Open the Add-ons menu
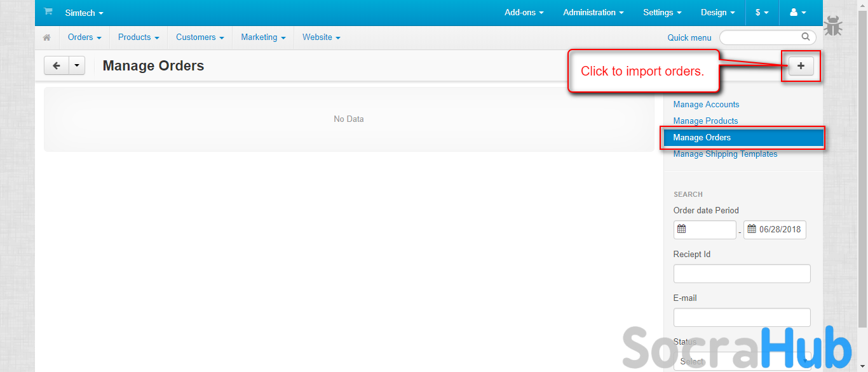The height and width of the screenshot is (372, 868). tap(524, 13)
